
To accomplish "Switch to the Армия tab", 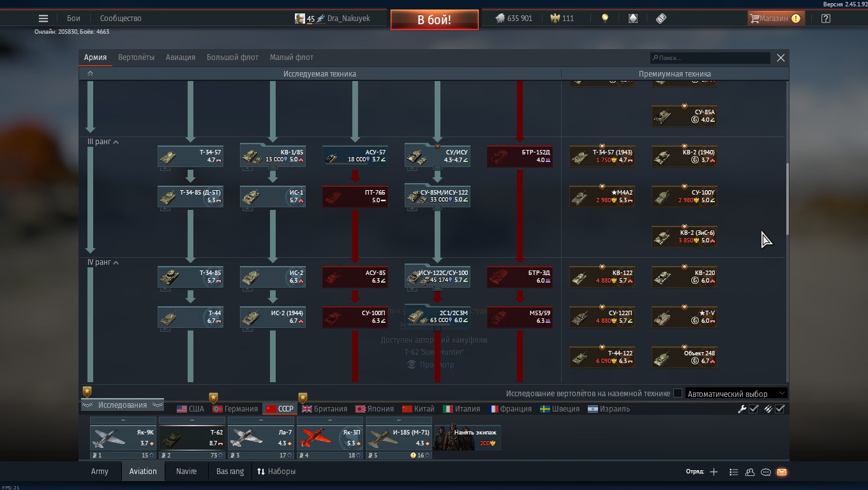I will tap(95, 57).
